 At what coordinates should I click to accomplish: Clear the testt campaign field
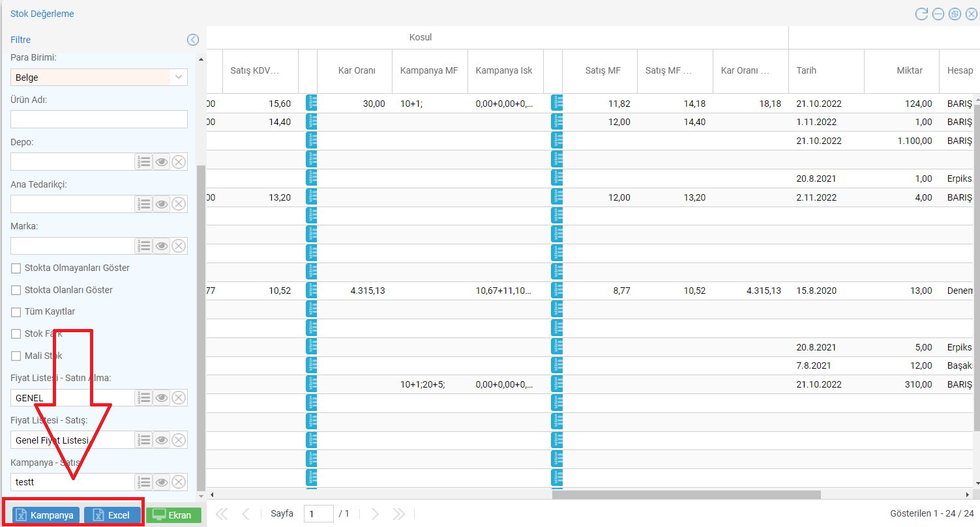click(179, 482)
